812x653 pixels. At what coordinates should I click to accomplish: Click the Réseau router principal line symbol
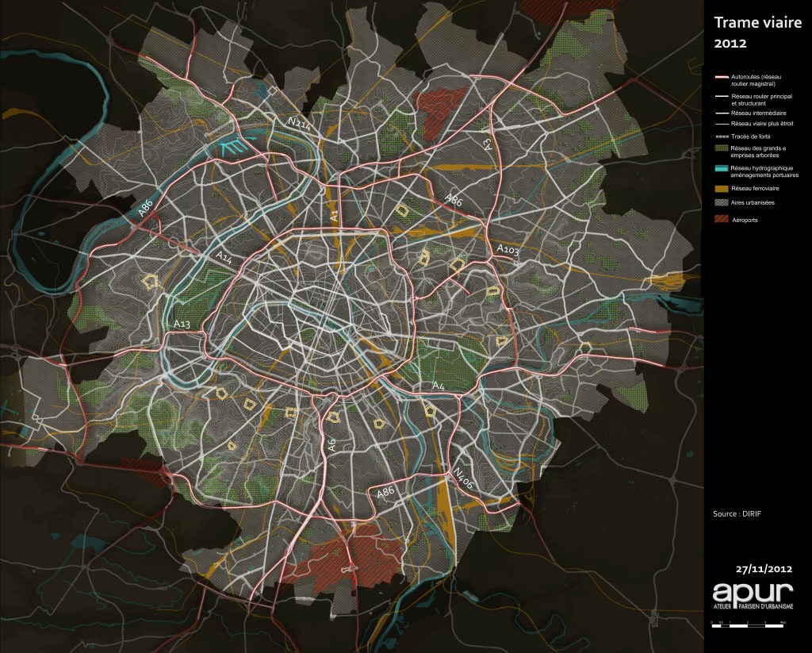[x=722, y=97]
